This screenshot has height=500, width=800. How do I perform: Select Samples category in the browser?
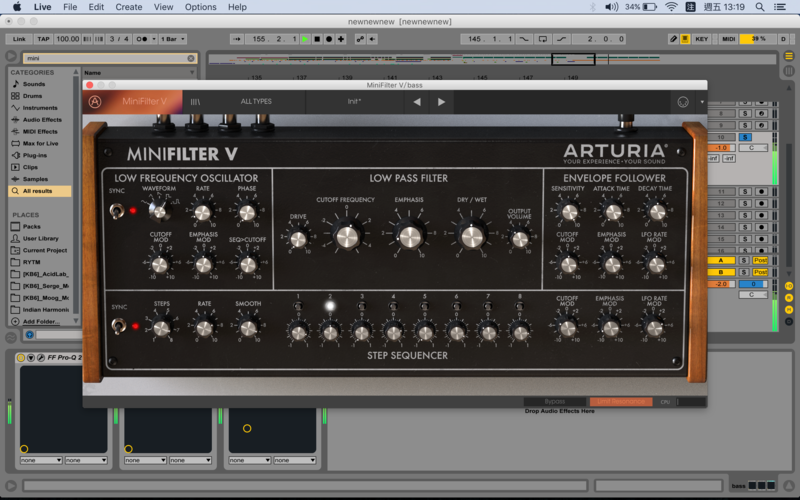[34, 179]
